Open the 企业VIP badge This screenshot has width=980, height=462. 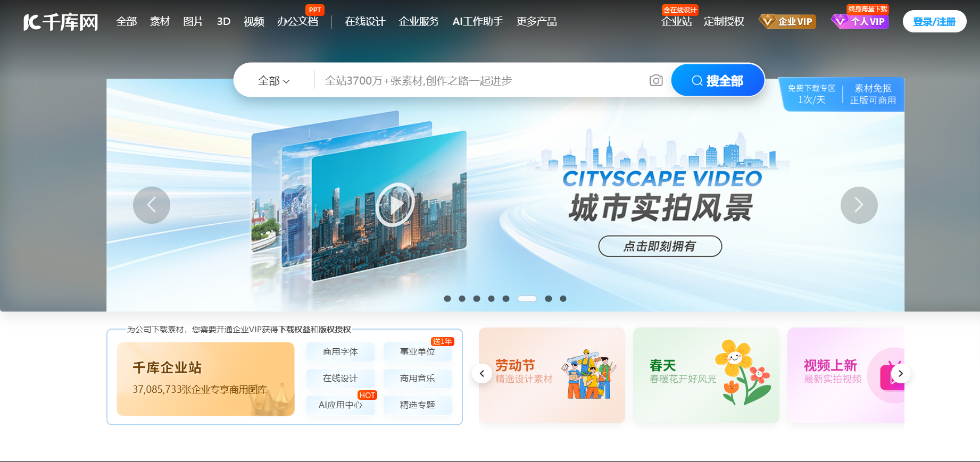787,22
